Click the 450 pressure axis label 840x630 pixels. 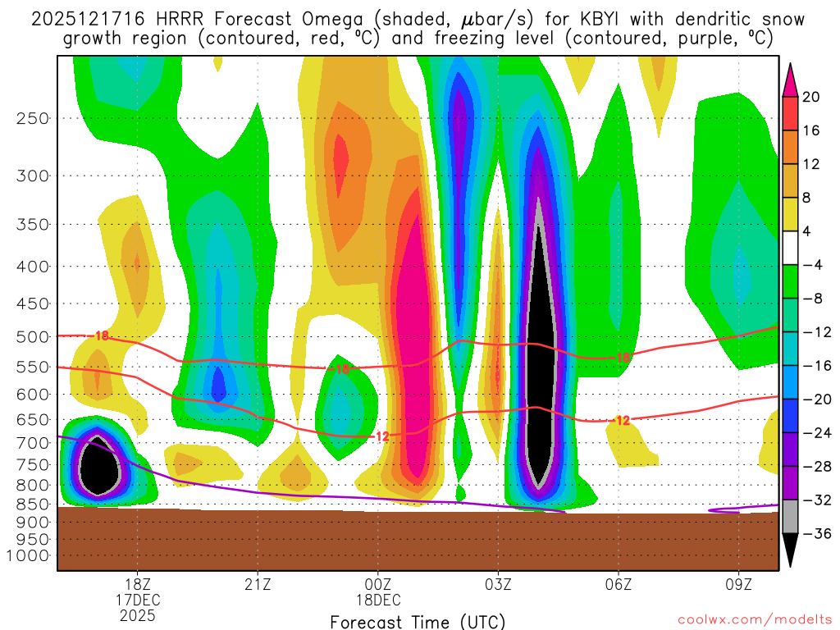tap(33, 304)
